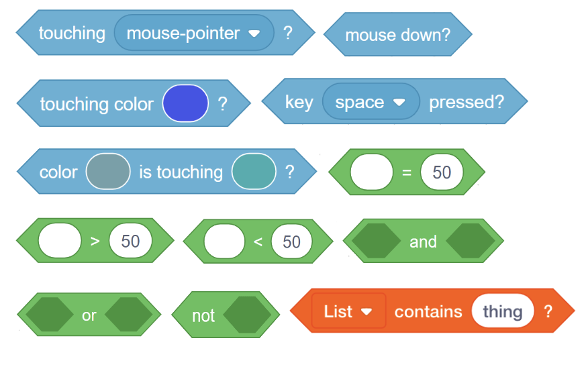This screenshot has height=369, width=588.
Task: Click the empty left field of greater-than block
Action: tap(60, 241)
